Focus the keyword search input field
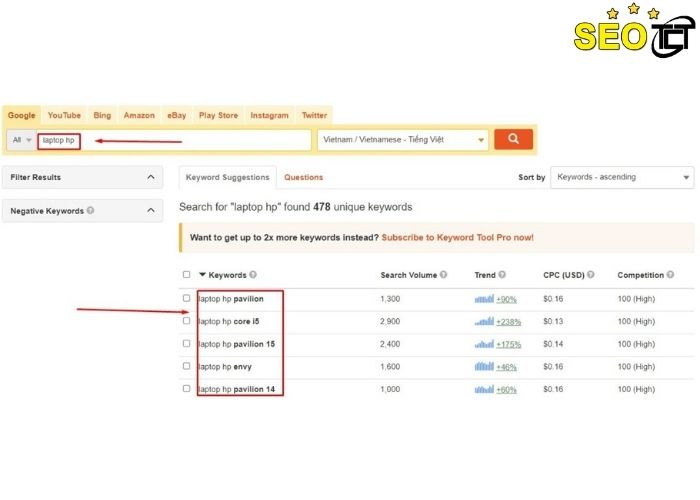700x500 pixels. (174, 140)
